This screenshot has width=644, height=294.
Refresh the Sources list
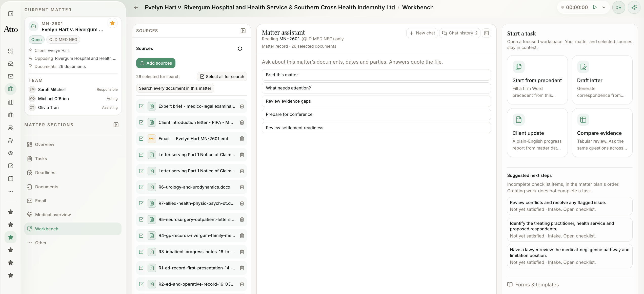pos(240,48)
